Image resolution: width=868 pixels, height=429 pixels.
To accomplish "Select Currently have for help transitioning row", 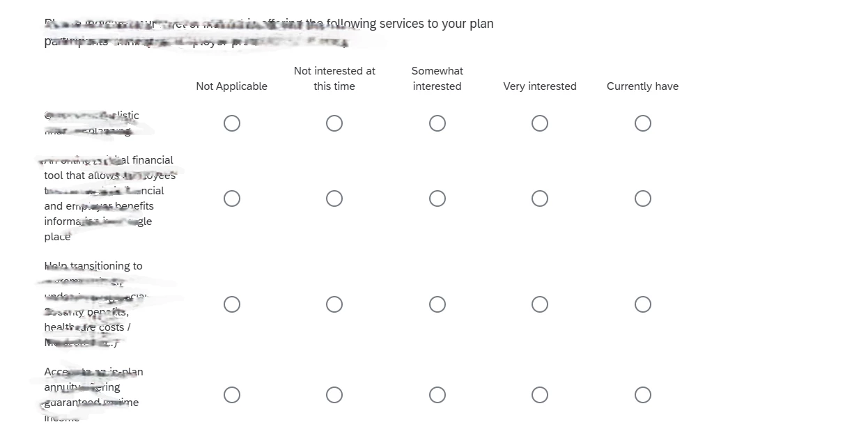I will (x=643, y=304).
